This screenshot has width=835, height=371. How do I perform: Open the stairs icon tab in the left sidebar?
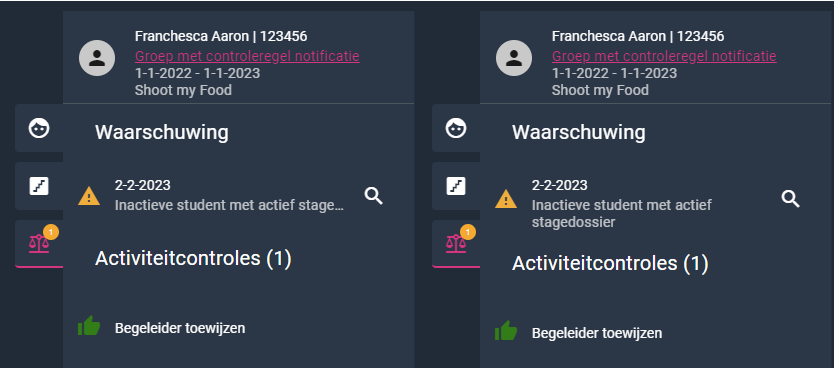point(39,186)
